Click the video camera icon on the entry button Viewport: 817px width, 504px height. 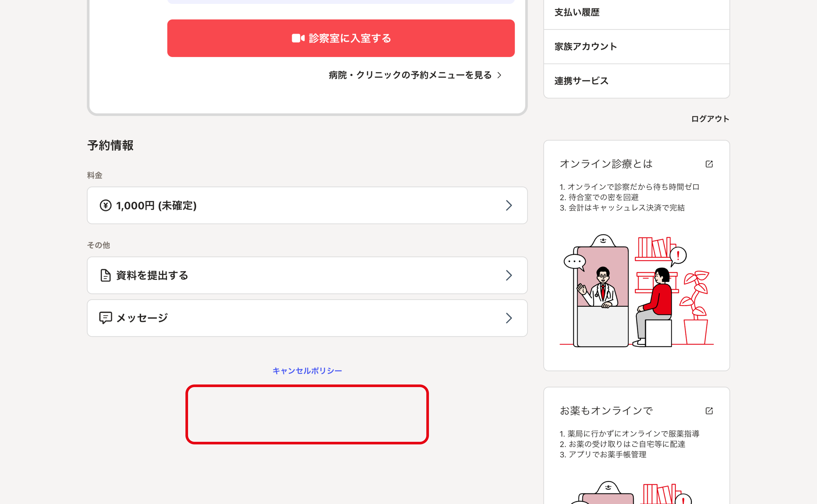pos(298,38)
